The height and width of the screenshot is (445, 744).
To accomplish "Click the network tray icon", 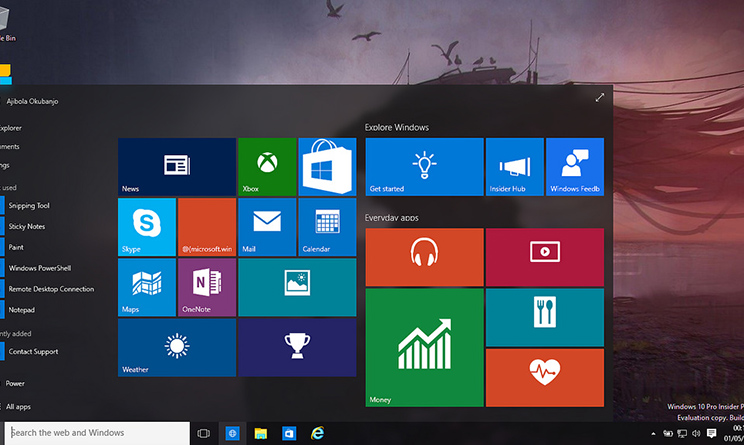I will [x=682, y=433].
